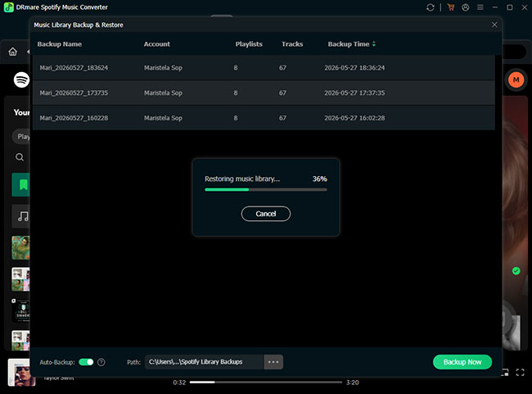Click the Tracks column header
This screenshot has width=532, height=394.
292,44
